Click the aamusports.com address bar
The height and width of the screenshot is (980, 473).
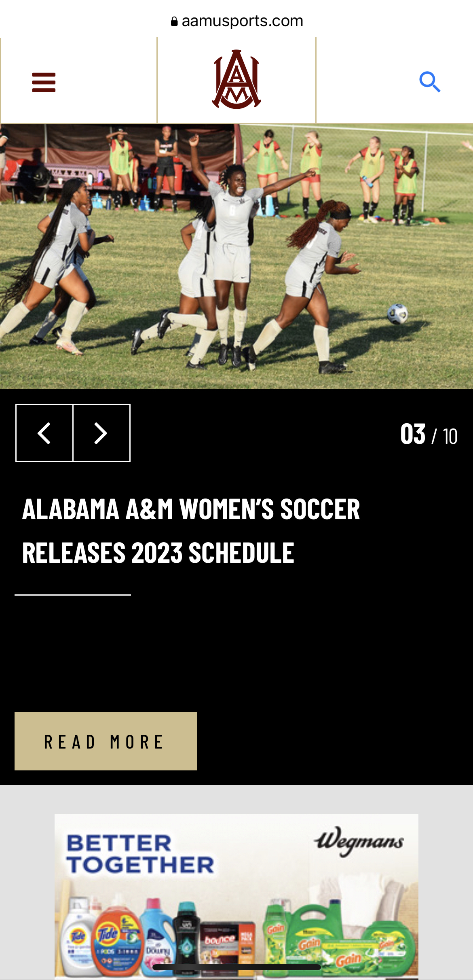[x=236, y=21]
